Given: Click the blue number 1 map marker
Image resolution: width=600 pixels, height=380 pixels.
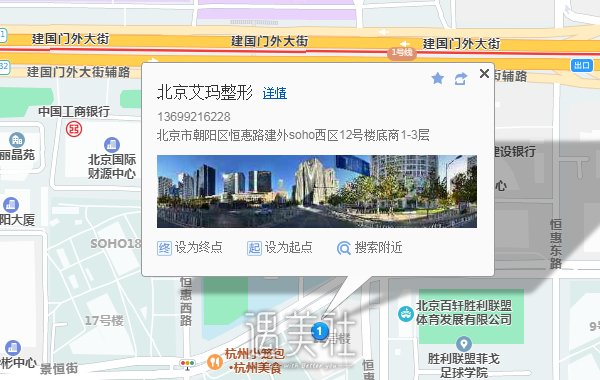Looking at the screenshot, I should coord(320,331).
